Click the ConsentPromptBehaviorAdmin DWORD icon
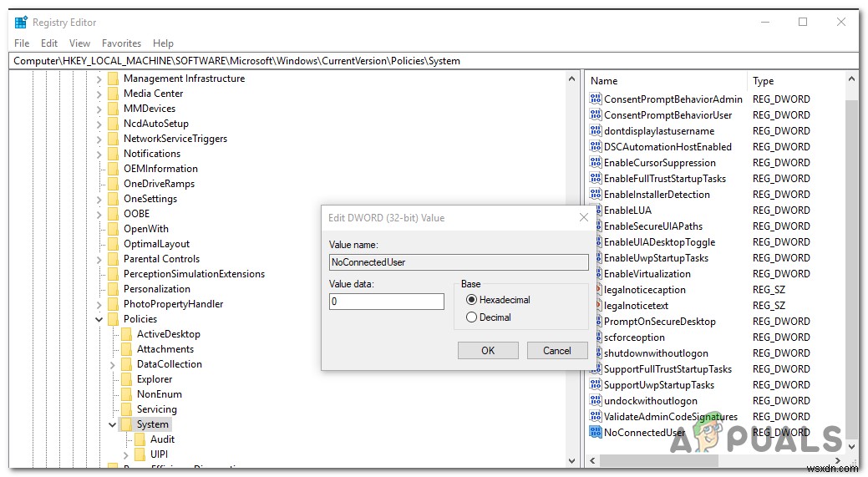 (x=596, y=99)
